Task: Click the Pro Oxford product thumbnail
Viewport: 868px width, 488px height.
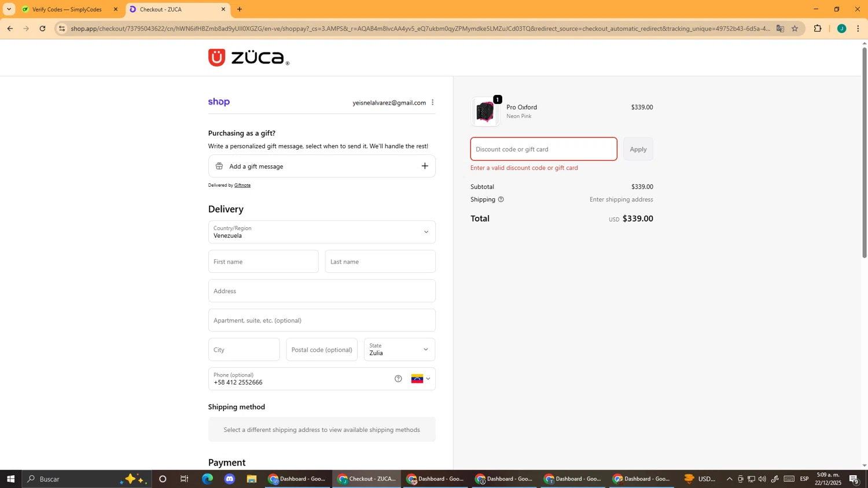Action: click(x=485, y=112)
